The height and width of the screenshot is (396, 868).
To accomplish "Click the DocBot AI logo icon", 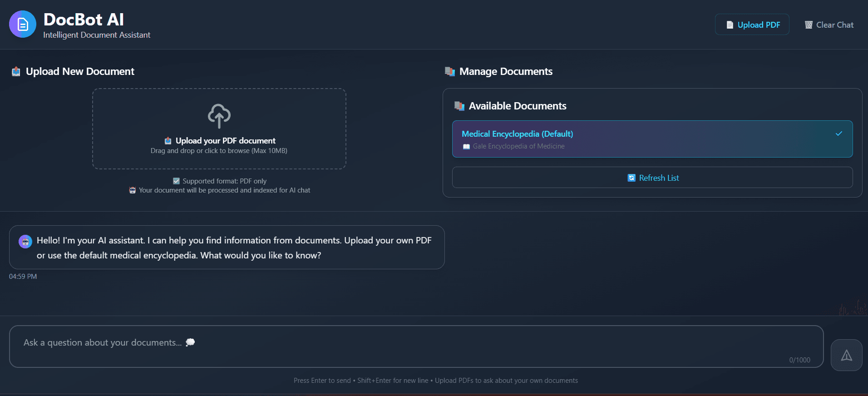I will point(23,25).
